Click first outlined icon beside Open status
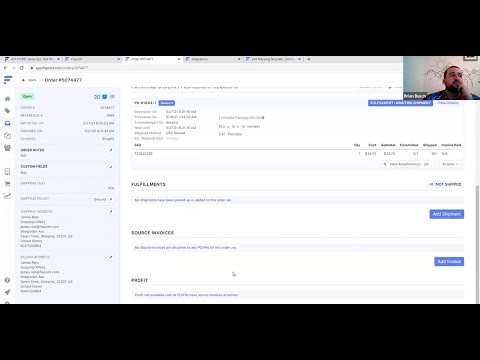480x360 pixels. [x=97, y=97]
